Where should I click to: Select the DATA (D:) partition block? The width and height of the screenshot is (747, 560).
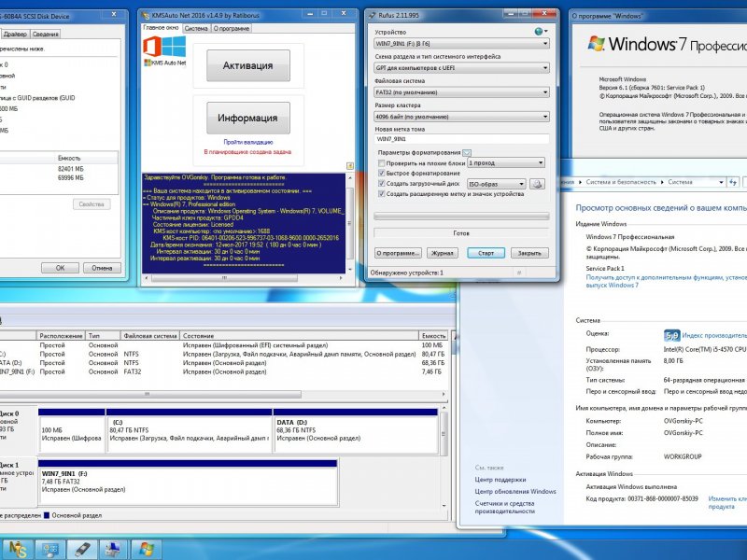coord(356,431)
